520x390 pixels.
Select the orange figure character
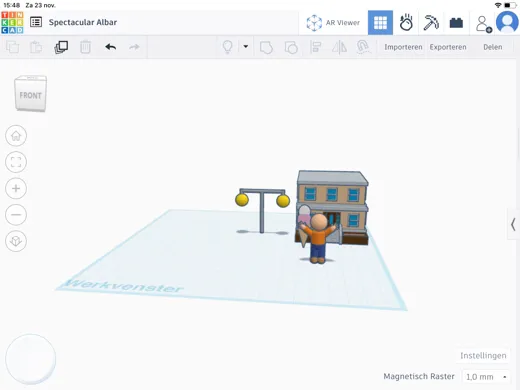point(318,238)
